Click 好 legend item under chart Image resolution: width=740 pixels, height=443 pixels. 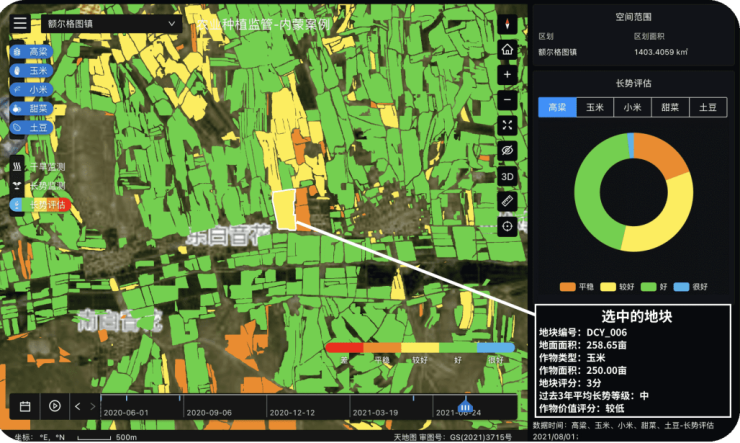[654, 287]
